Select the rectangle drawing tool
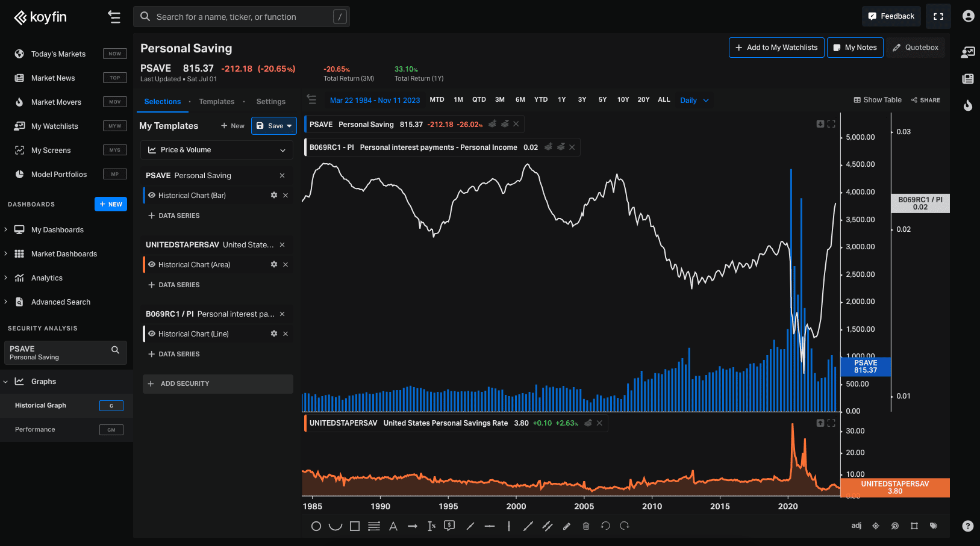The width and height of the screenshot is (980, 546). (x=355, y=526)
